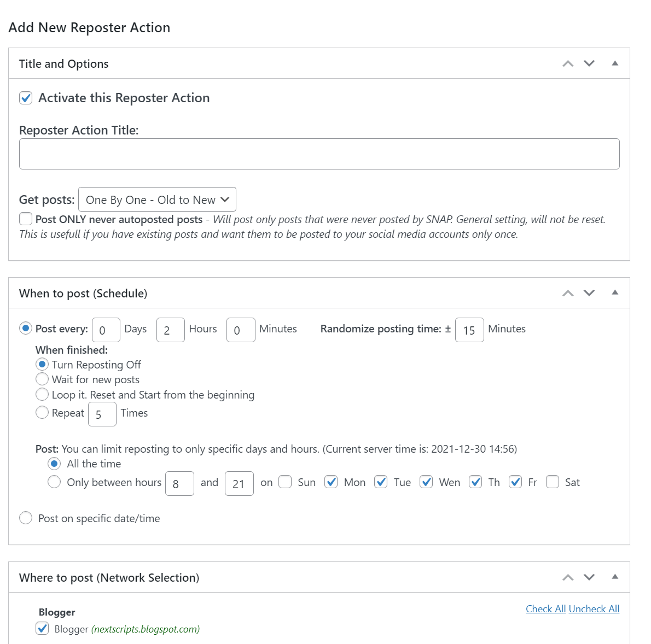This screenshot has width=651, height=644.
Task: Click the Hours interval input box
Action: click(170, 330)
